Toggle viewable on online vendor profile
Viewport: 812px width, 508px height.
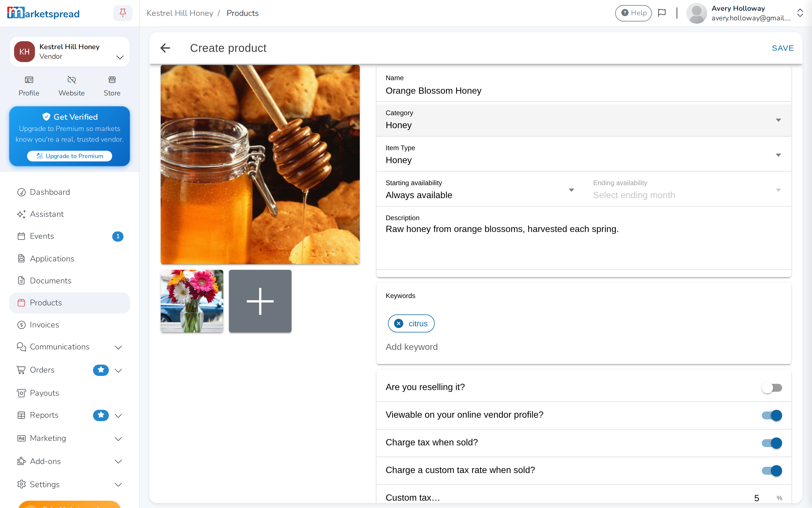[772, 415]
